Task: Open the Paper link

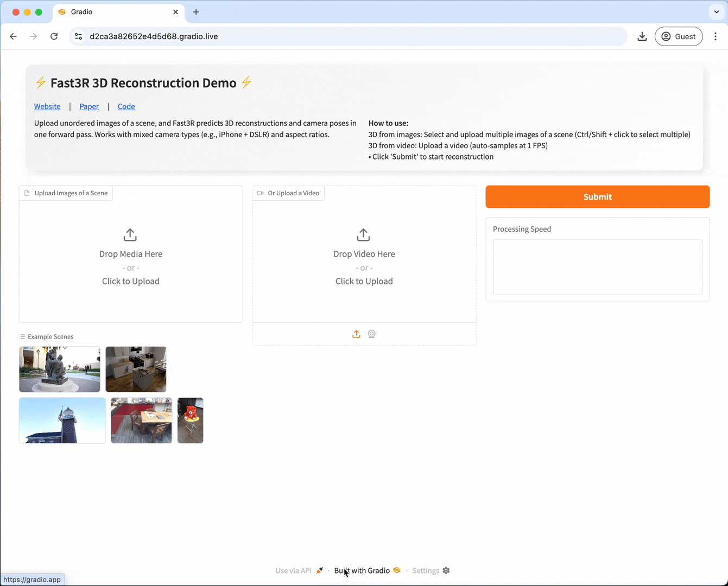Action: click(x=89, y=106)
